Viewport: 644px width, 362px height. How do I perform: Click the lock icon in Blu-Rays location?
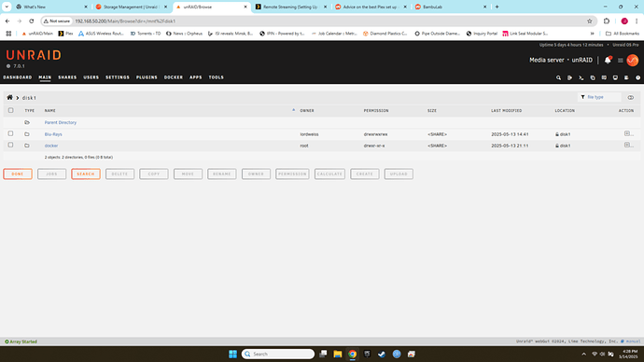click(557, 134)
